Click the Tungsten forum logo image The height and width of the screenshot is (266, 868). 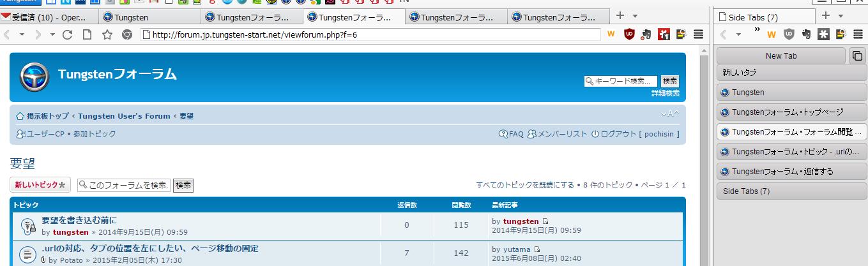[34, 77]
